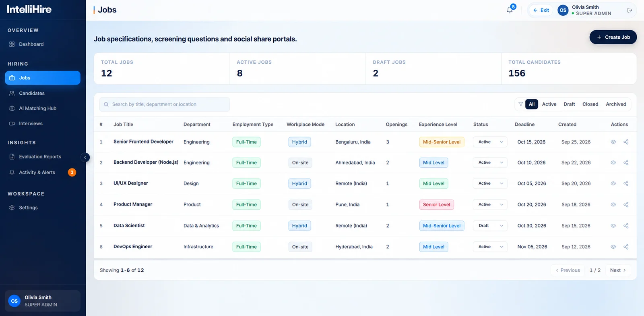
Task: Select the Active filter tab
Action: (x=549, y=104)
